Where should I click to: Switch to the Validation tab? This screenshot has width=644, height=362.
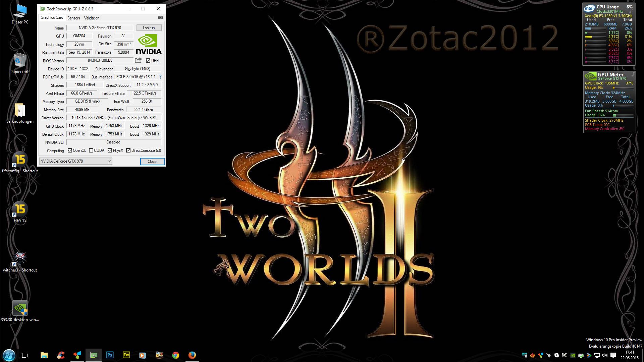click(92, 18)
